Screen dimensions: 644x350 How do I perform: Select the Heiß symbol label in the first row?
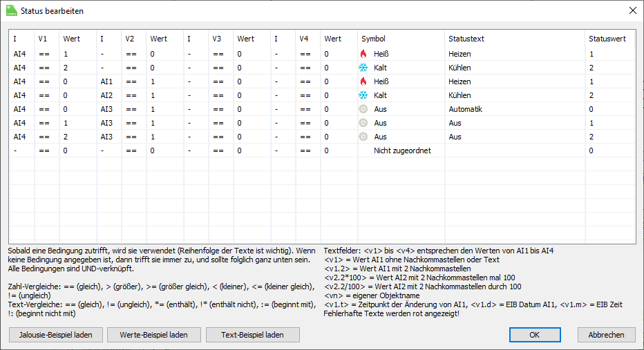click(381, 54)
